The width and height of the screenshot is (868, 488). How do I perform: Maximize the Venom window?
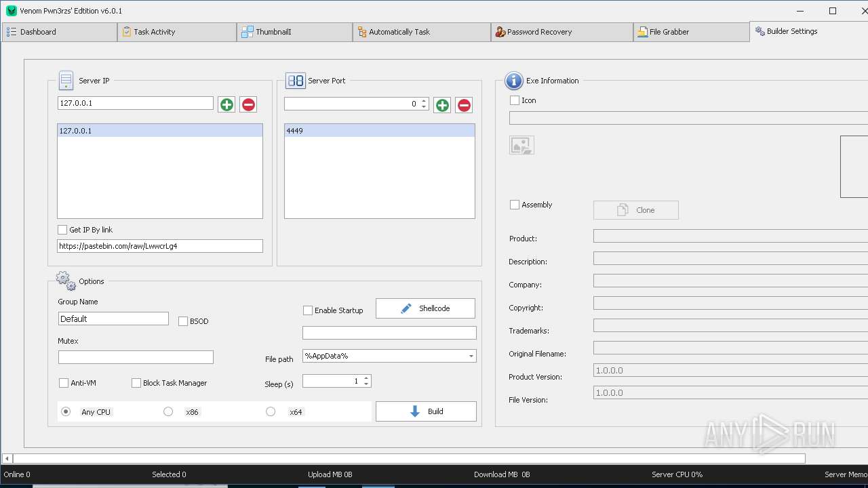pyautogui.click(x=833, y=11)
